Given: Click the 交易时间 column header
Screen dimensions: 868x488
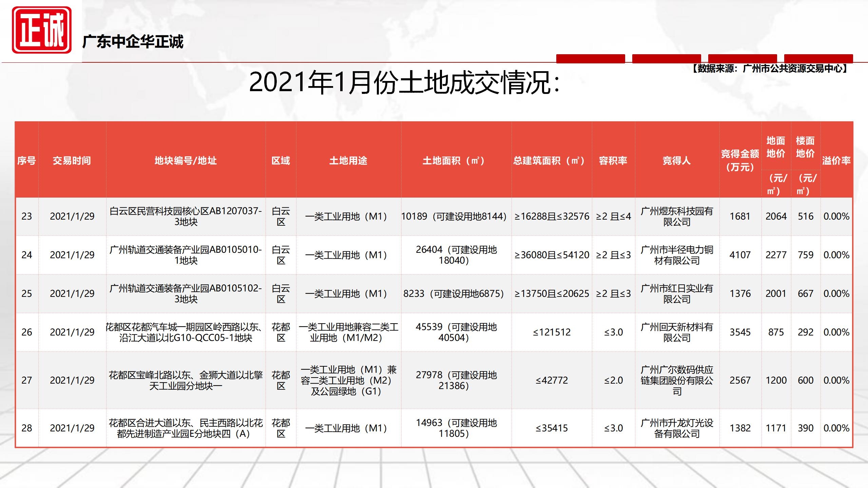Looking at the screenshot, I should point(72,161).
